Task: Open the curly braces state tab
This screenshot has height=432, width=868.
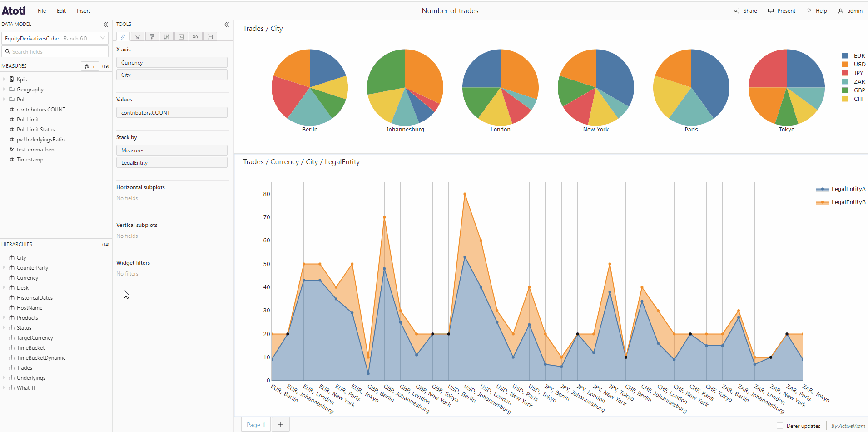Action: pyautogui.click(x=210, y=37)
